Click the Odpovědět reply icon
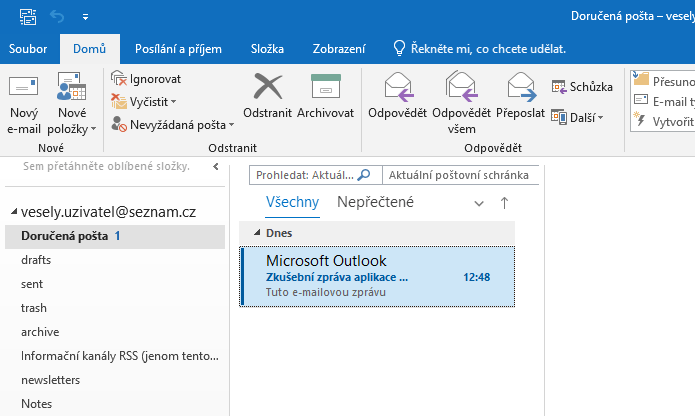Screen dimensions: 695x416 pyautogui.click(x=398, y=87)
